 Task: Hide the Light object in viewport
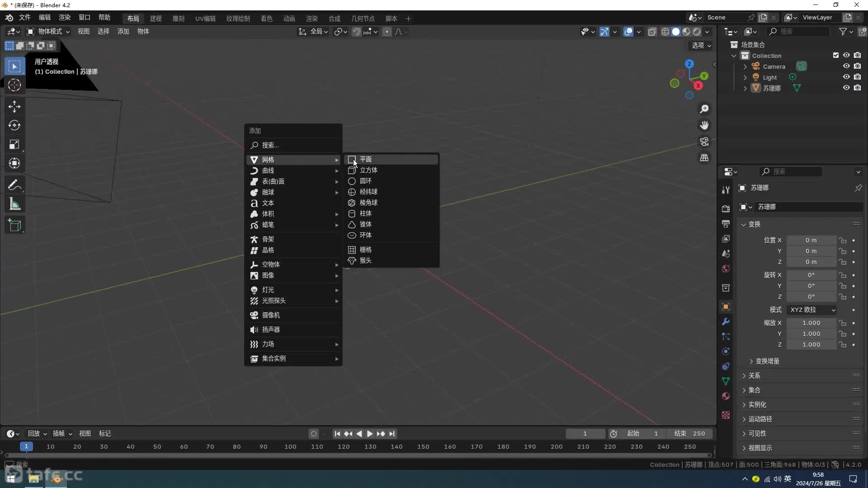click(846, 77)
